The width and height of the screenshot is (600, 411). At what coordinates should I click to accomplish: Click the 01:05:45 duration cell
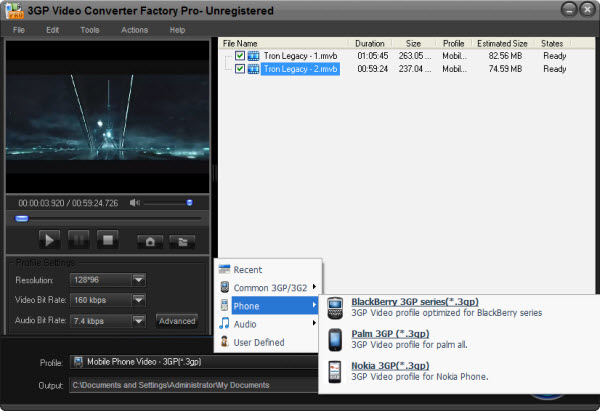pyautogui.click(x=372, y=56)
